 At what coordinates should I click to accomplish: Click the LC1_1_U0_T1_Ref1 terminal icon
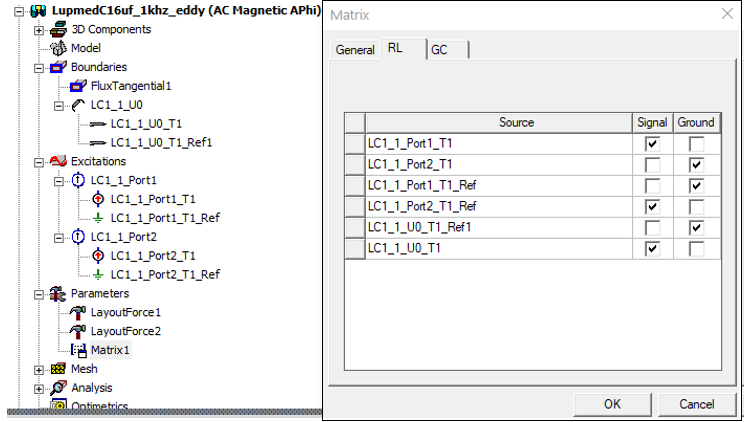click(x=98, y=143)
